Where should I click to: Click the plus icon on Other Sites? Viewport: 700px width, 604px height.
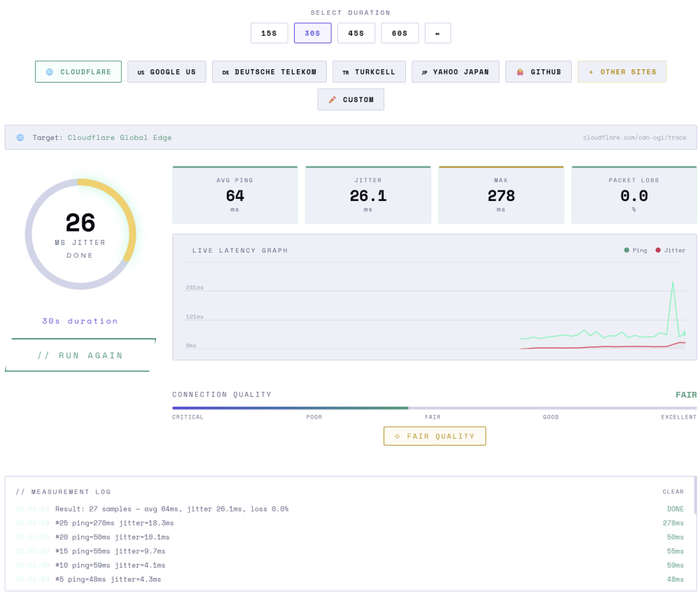coord(591,72)
